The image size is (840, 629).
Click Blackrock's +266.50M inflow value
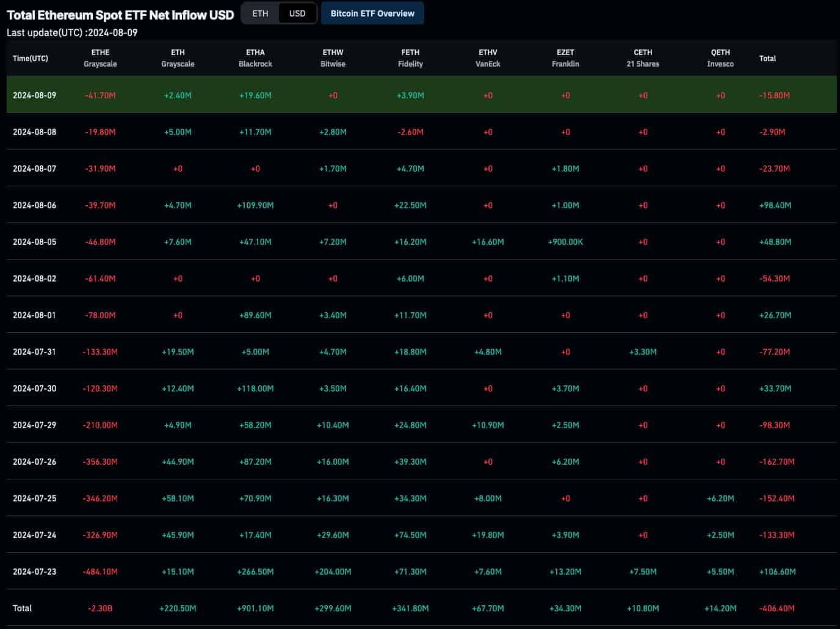click(255, 571)
